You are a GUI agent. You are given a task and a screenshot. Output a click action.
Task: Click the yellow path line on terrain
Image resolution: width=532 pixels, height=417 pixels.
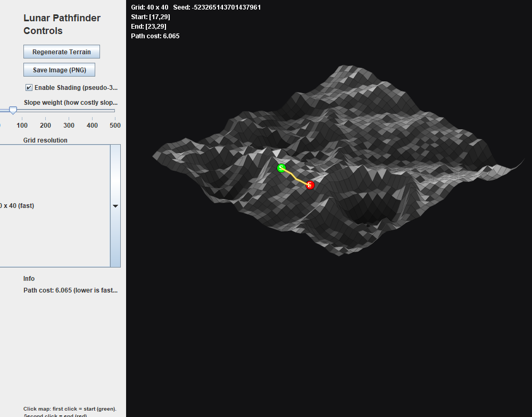(295, 177)
